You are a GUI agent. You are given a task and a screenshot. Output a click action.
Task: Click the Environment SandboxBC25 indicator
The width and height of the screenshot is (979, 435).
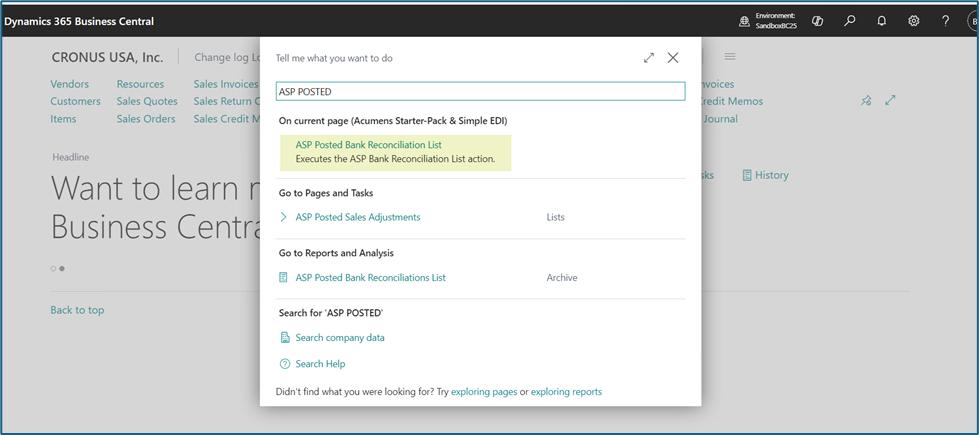[x=768, y=21]
